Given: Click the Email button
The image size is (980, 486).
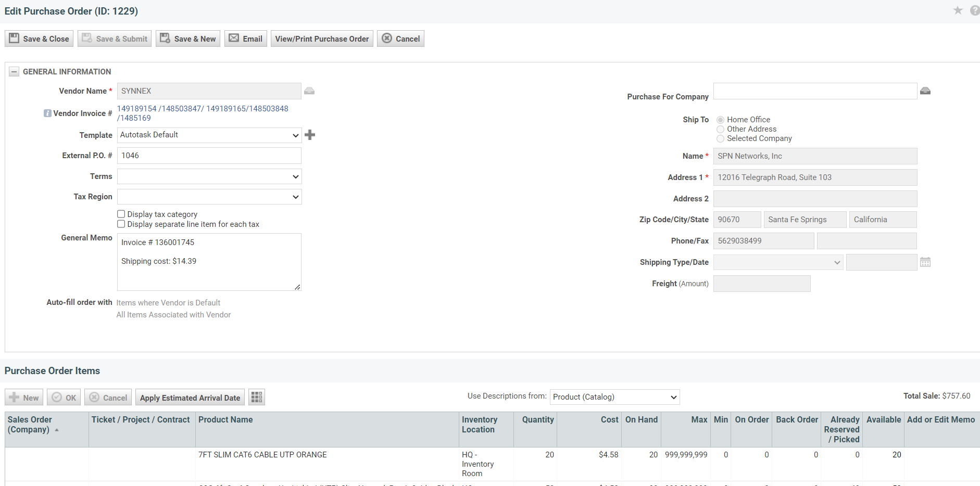Looking at the screenshot, I should [x=246, y=39].
